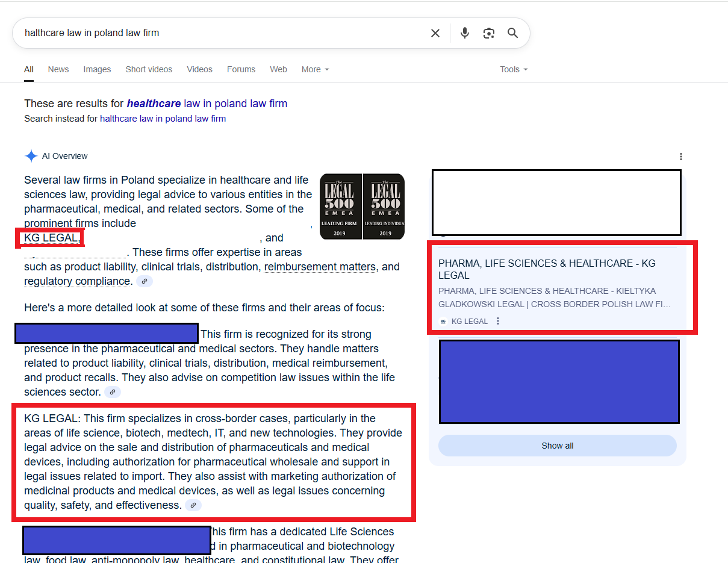Click the 'KIELTYKA GLADKOWSKI LEGAL' source description
Screen dimensions: 728x563
coord(554,297)
